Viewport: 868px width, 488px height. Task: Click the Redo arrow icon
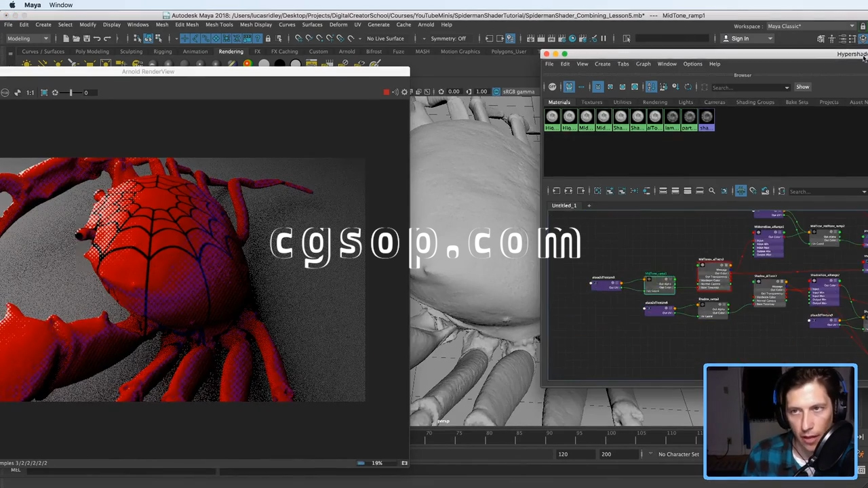[x=107, y=39]
